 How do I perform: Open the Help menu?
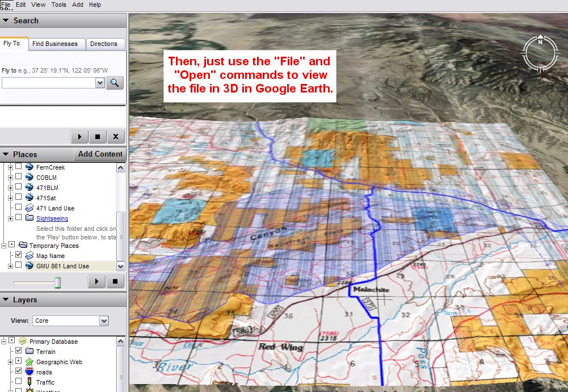pos(95,5)
